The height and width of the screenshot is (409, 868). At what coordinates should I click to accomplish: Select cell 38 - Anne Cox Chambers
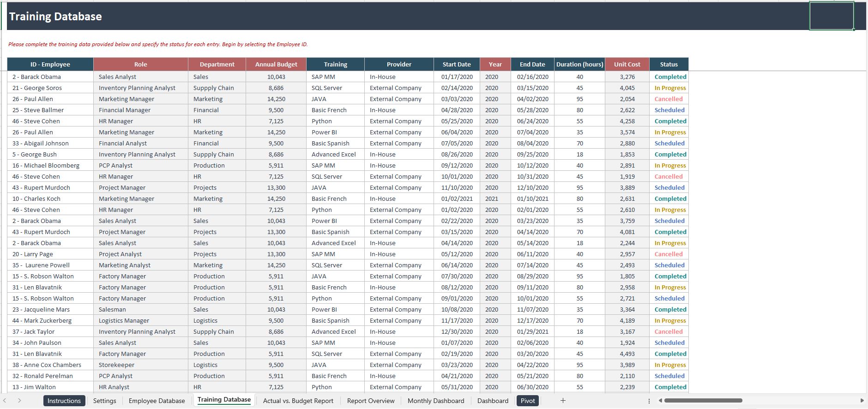[x=50, y=365]
